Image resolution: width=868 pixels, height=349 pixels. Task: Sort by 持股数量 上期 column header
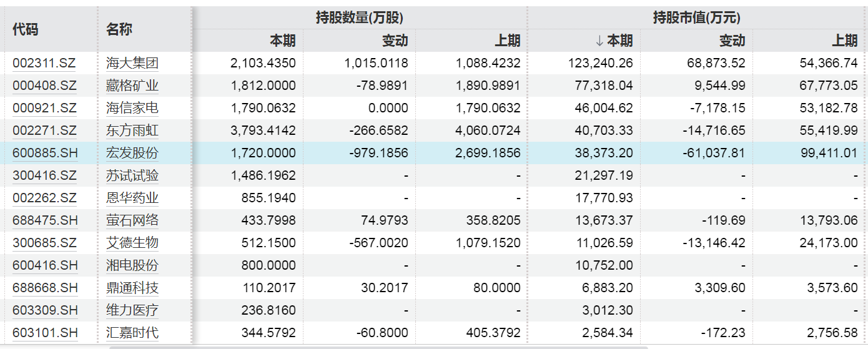pos(508,41)
